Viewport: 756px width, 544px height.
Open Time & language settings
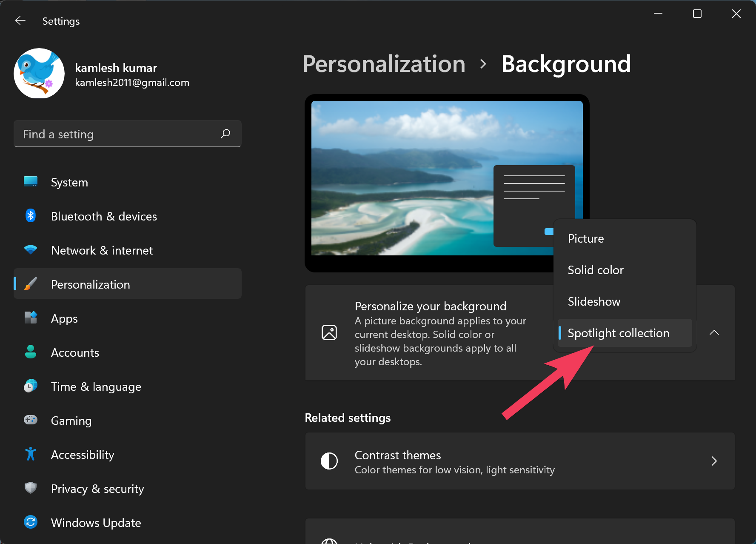coord(128,387)
